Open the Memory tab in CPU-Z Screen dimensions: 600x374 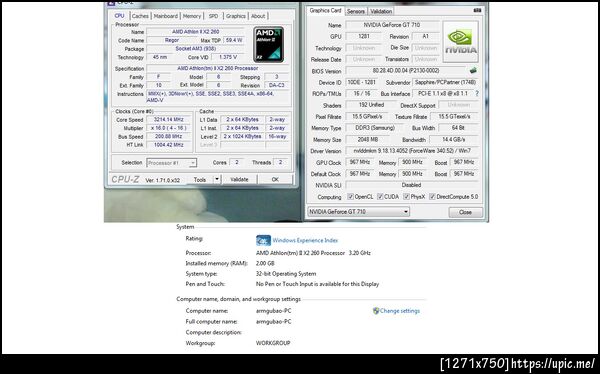[x=192, y=16]
